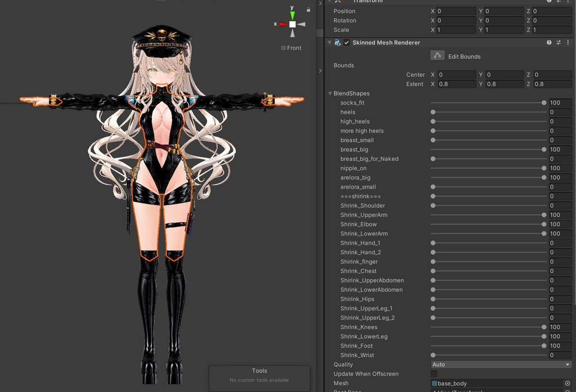Click the socks_fit blendshape slider

(489, 103)
